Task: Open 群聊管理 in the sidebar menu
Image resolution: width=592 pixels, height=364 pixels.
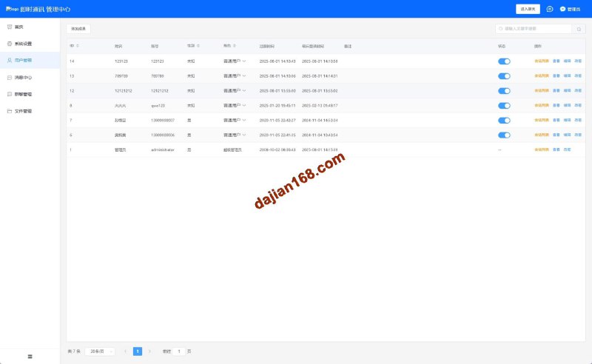Action: (23, 94)
